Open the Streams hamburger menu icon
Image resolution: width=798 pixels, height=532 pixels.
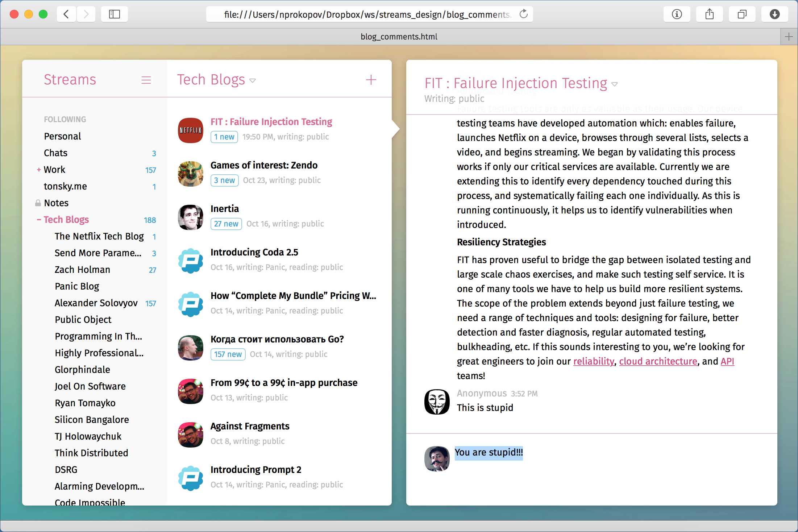coord(146,80)
